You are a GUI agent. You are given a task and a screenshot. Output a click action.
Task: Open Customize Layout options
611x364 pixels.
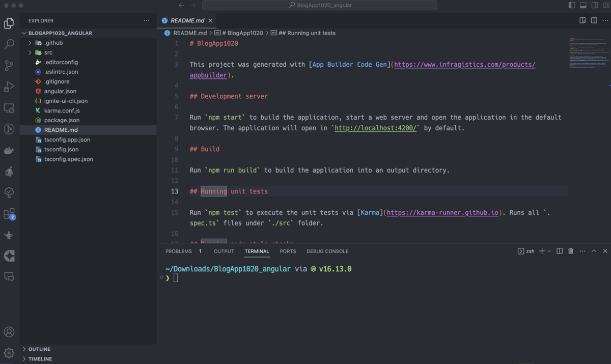click(x=605, y=5)
